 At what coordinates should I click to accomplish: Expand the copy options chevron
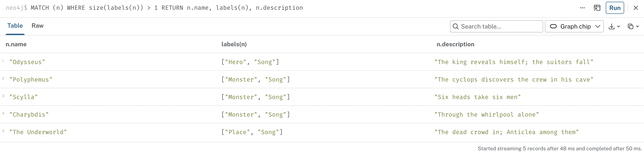pos(637,26)
